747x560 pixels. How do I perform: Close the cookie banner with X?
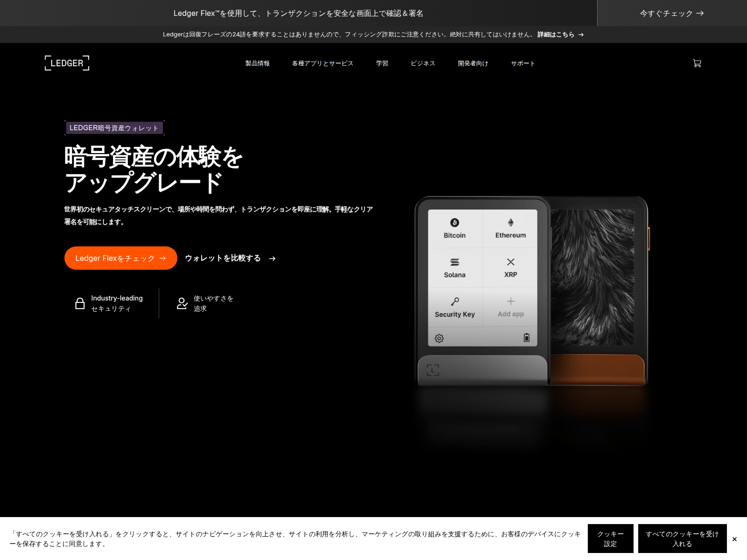coord(734,539)
